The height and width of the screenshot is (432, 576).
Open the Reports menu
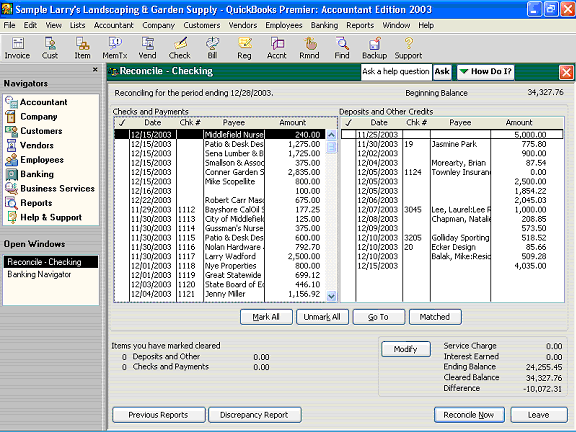tap(360, 25)
